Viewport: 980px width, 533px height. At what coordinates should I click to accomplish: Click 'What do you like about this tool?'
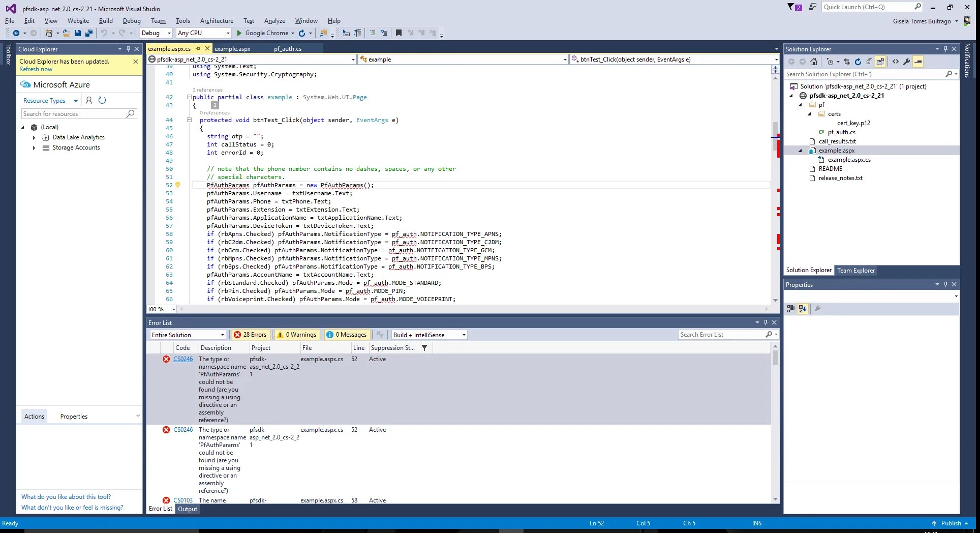point(66,497)
